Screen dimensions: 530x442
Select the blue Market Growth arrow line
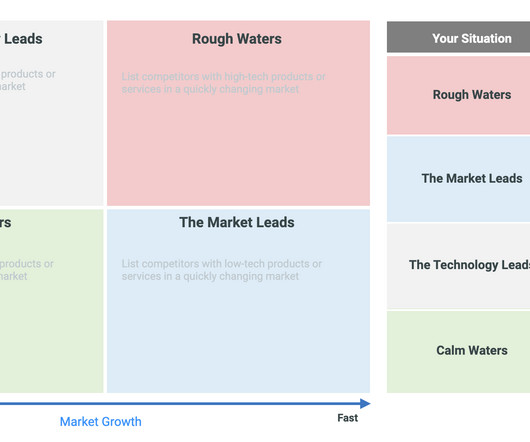pos(180,403)
